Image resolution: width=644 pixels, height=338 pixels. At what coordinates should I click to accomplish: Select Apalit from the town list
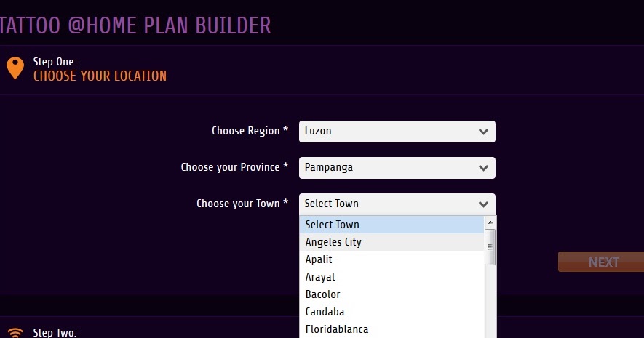[391, 259]
